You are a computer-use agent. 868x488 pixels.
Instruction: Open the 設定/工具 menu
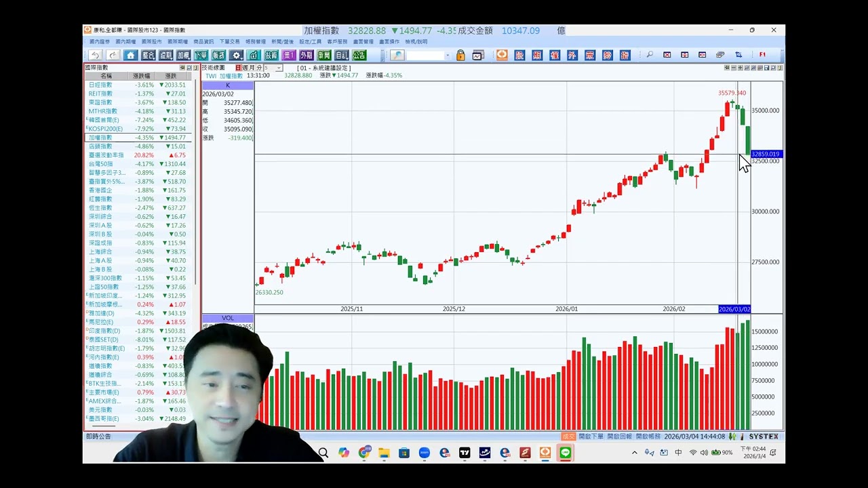[x=311, y=41]
